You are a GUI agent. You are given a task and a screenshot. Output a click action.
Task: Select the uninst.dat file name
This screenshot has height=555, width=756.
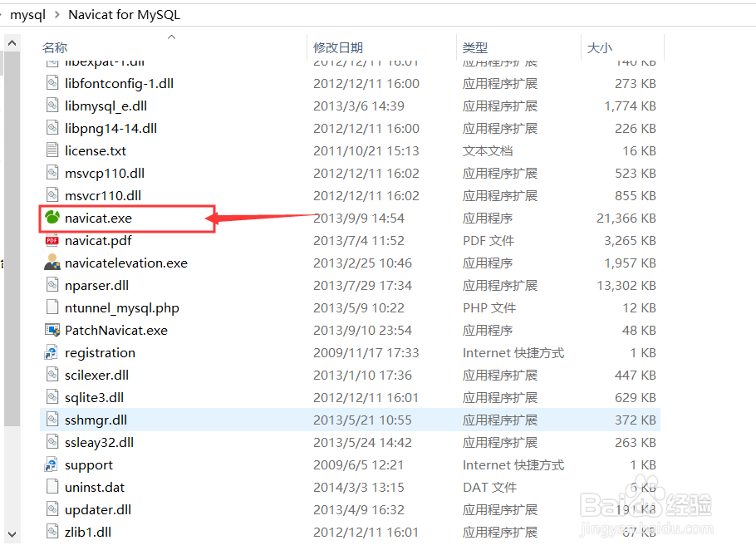point(95,488)
